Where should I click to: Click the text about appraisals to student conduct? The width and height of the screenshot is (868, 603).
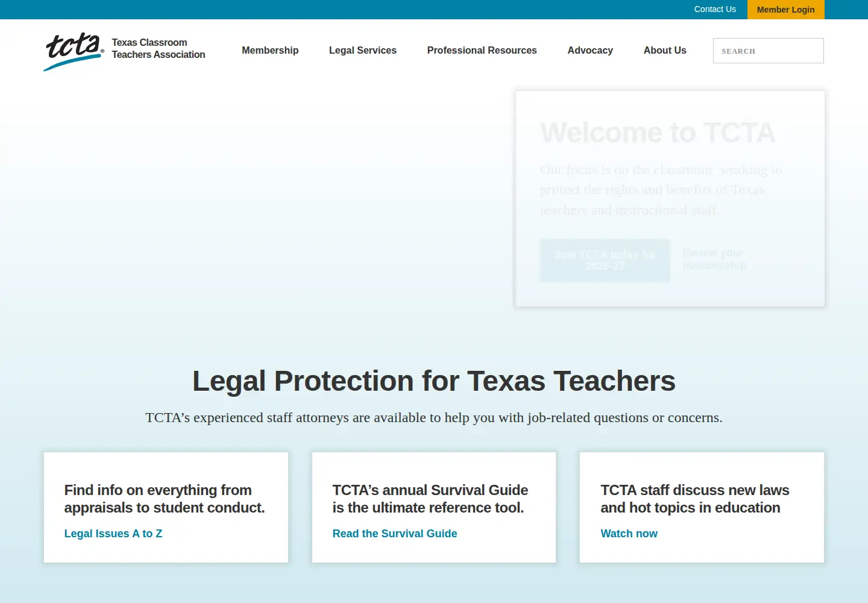coord(165,499)
